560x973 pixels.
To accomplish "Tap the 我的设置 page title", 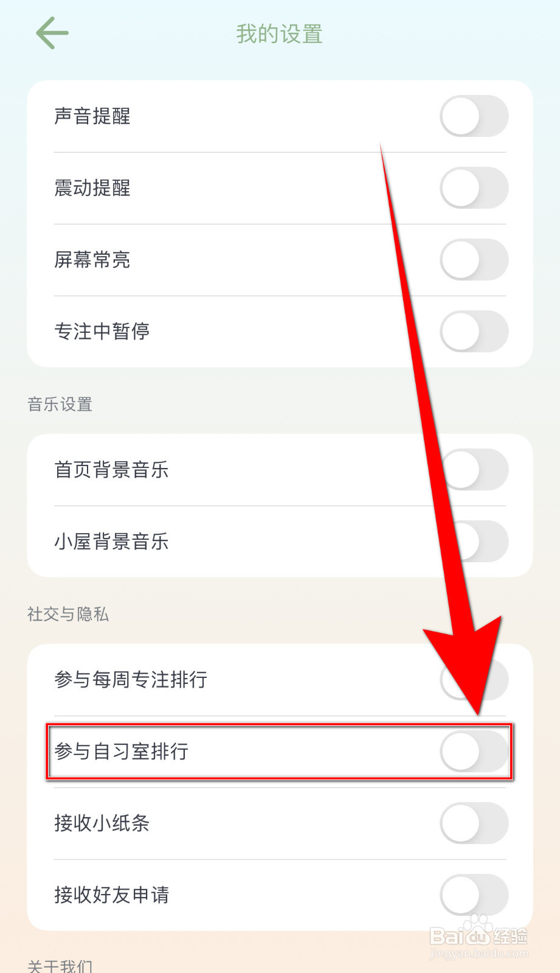I will click(280, 34).
